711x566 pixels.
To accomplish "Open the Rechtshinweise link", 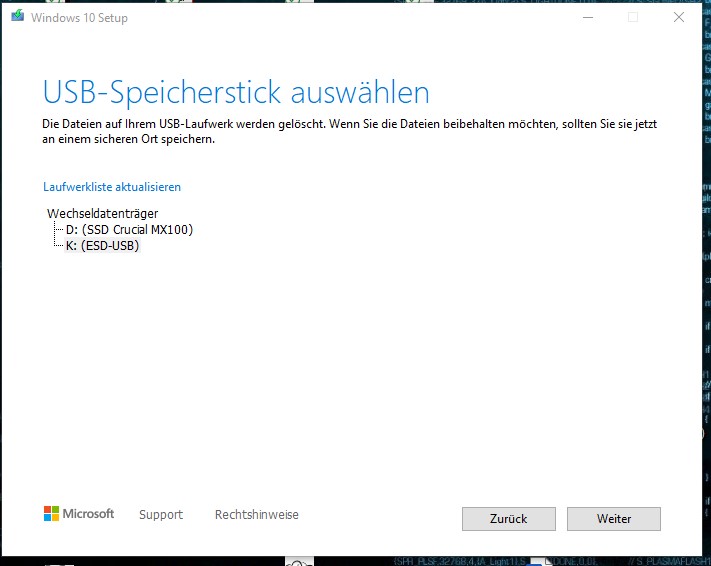I will click(257, 514).
